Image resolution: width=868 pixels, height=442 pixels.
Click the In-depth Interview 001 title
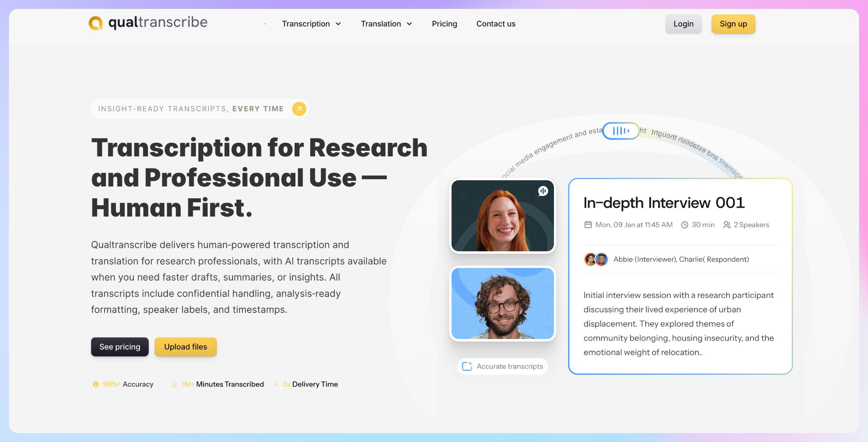click(664, 203)
